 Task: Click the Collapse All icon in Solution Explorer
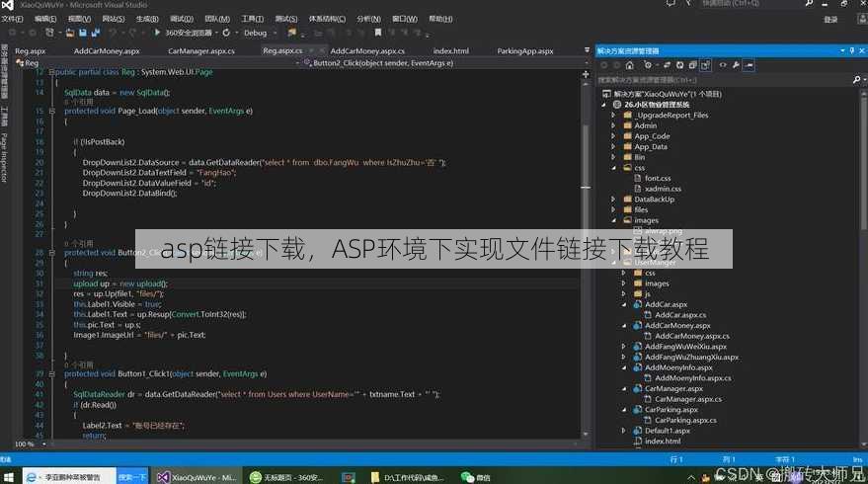[x=692, y=65]
